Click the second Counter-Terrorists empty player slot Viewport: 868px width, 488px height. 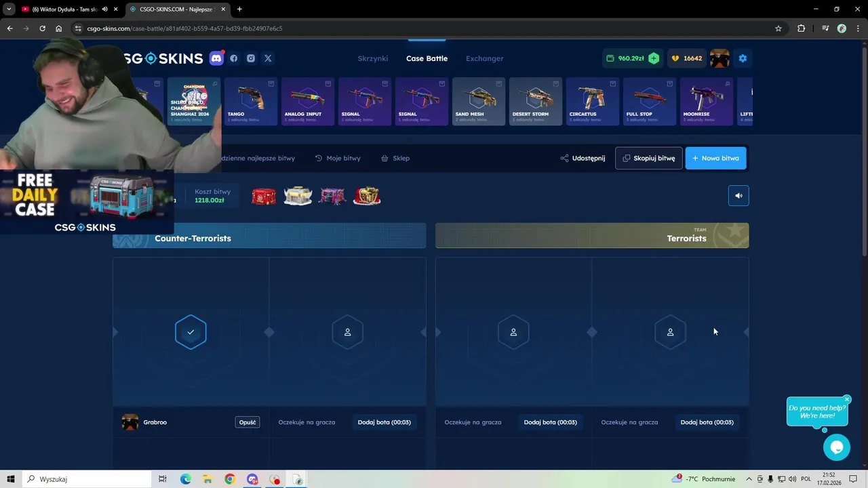pos(348,332)
